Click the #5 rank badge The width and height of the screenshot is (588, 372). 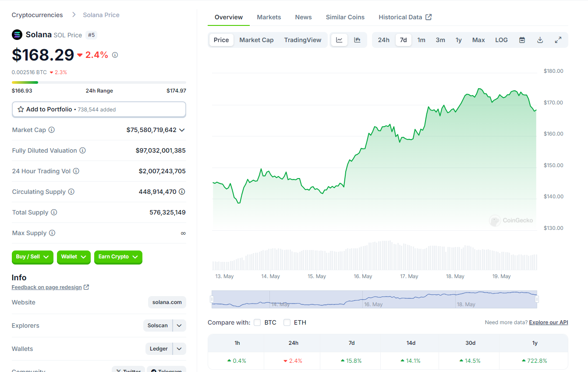(91, 35)
